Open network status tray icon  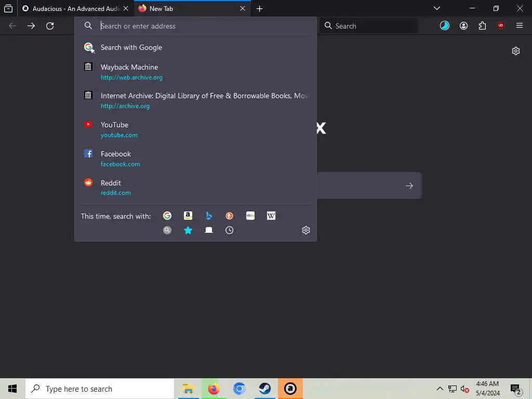pos(453,389)
